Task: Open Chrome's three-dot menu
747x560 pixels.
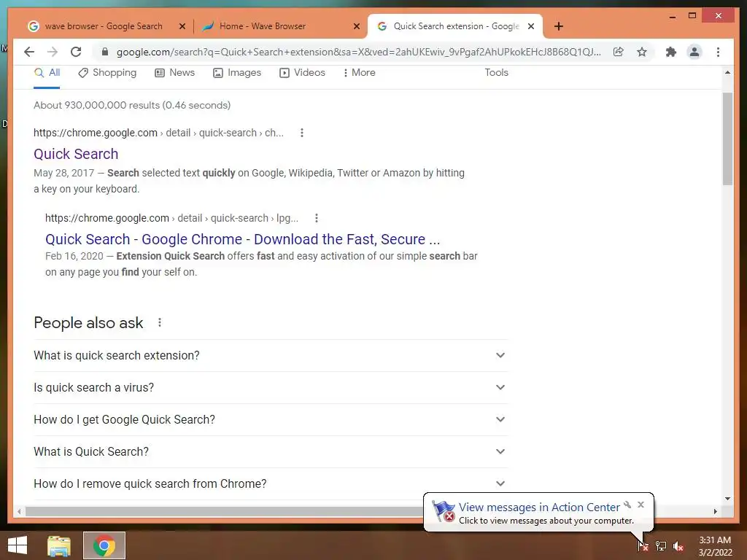Action: 718,52
